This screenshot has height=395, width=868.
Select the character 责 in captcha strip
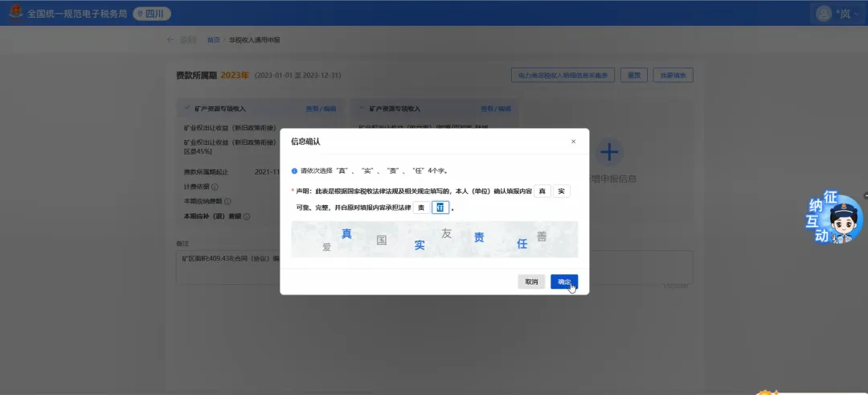479,237
